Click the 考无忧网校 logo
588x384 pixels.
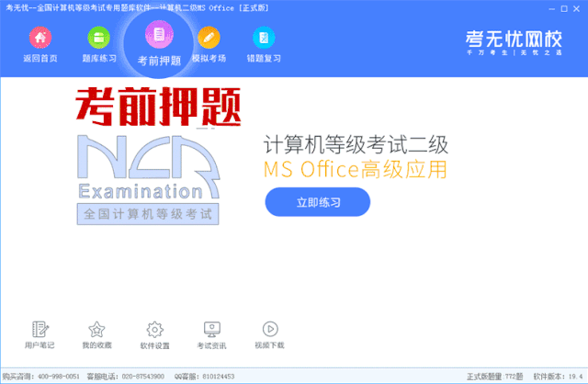pyautogui.click(x=514, y=42)
